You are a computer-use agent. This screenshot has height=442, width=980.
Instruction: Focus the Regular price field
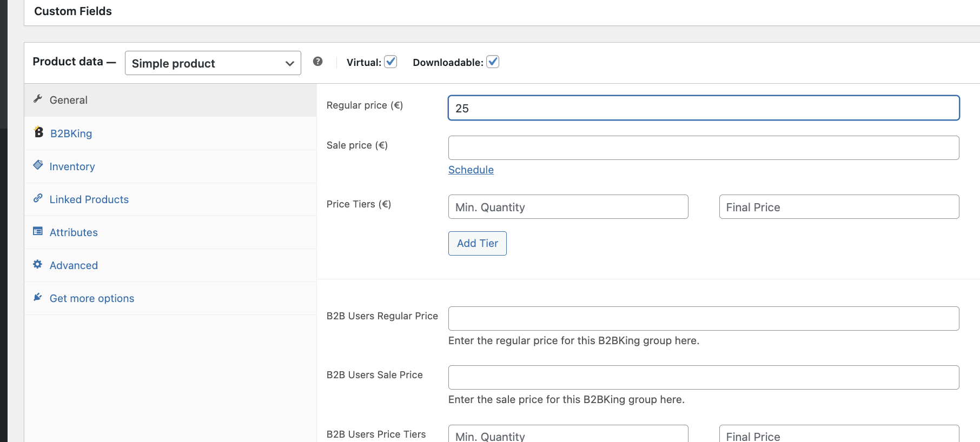704,108
